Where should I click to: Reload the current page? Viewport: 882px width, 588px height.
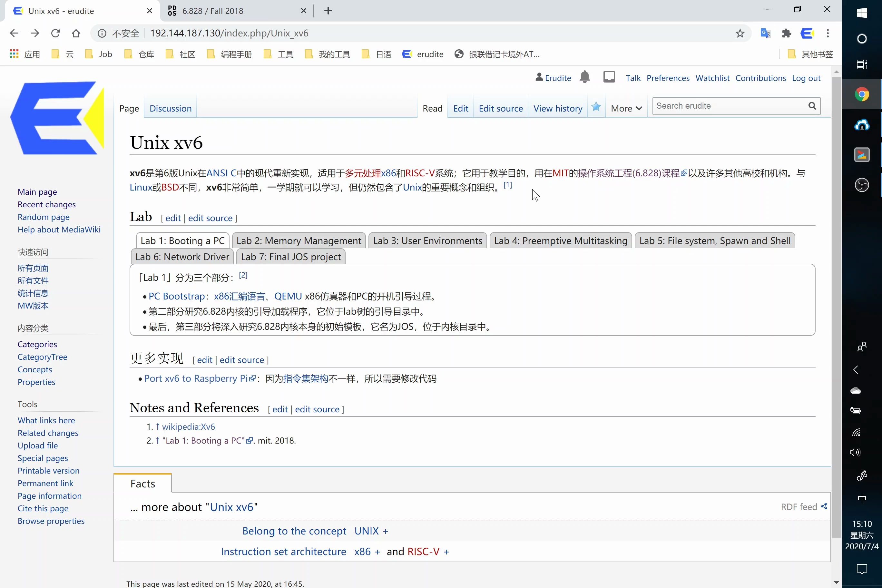(55, 33)
